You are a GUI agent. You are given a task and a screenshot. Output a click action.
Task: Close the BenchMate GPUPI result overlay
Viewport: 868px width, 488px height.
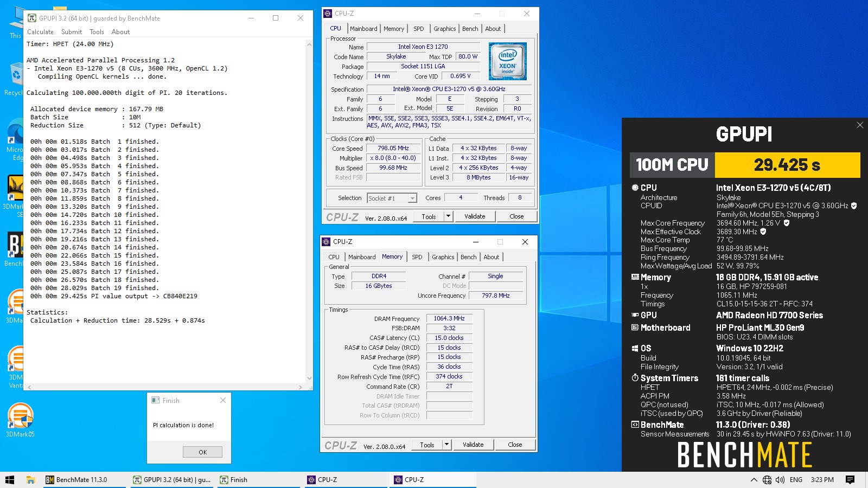click(860, 125)
